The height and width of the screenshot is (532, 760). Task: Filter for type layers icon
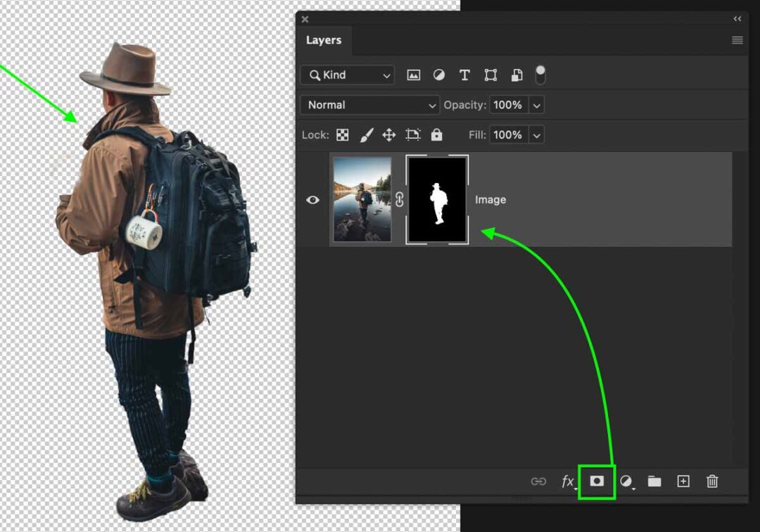coord(464,75)
